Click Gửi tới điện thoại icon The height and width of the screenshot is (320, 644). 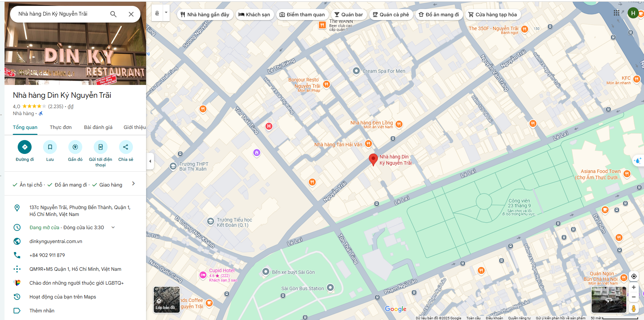pos(101,147)
